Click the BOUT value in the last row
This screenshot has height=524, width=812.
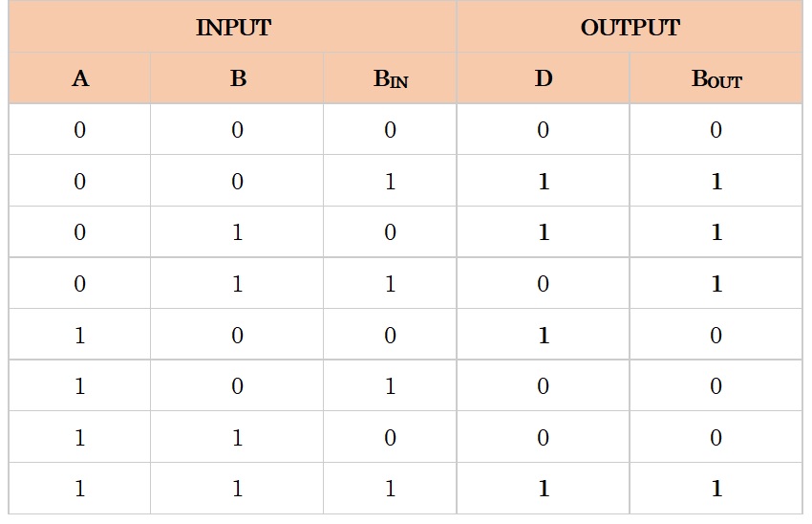716,489
